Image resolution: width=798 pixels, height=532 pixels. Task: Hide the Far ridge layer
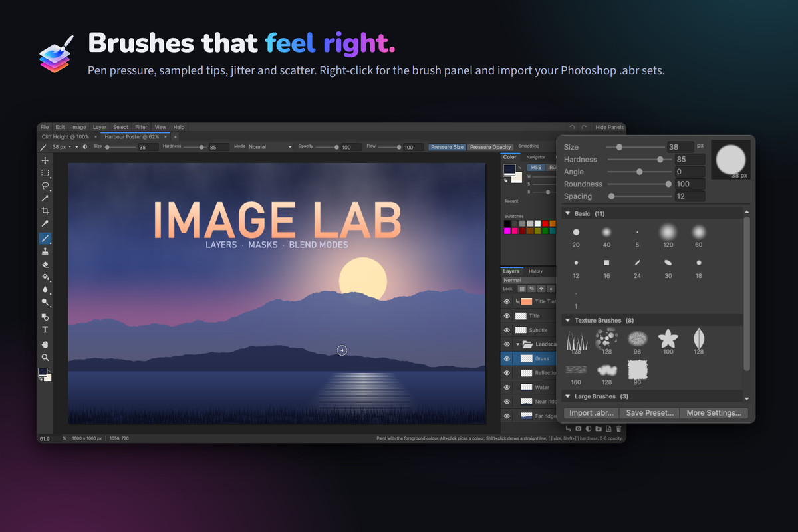pos(507,416)
